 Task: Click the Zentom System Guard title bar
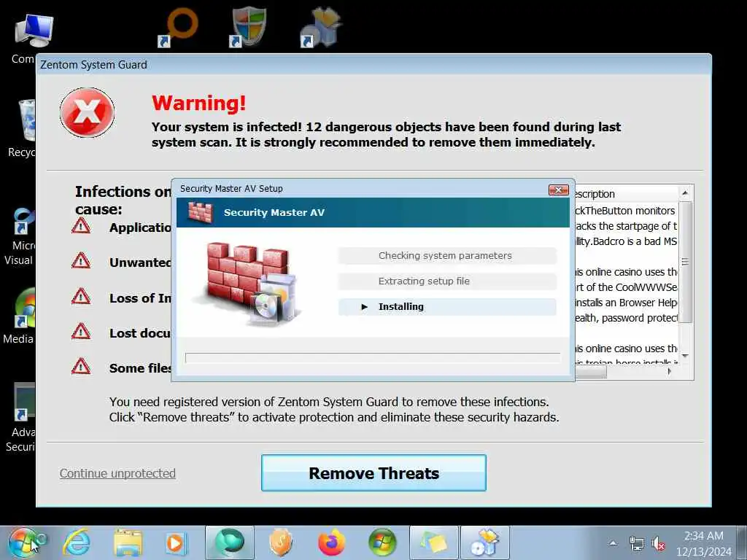373,64
